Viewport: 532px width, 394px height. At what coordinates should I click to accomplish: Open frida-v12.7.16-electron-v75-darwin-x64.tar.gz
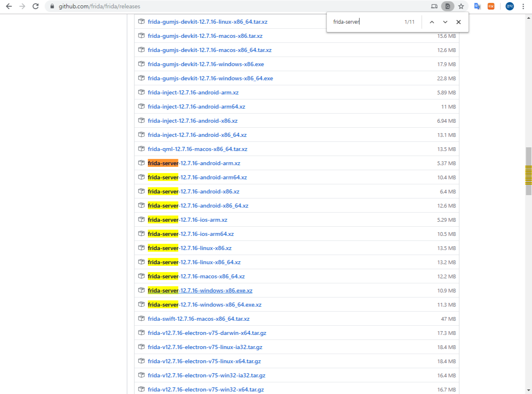pyautogui.click(x=207, y=333)
